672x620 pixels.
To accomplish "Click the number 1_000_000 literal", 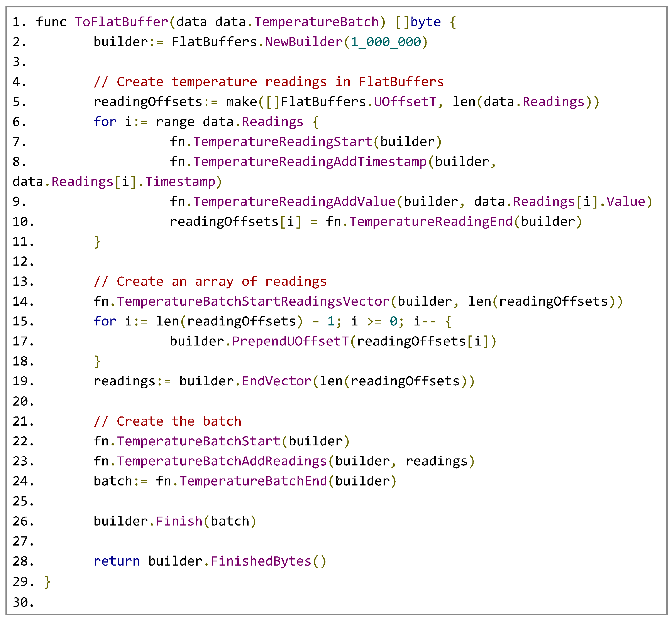I will [x=386, y=42].
